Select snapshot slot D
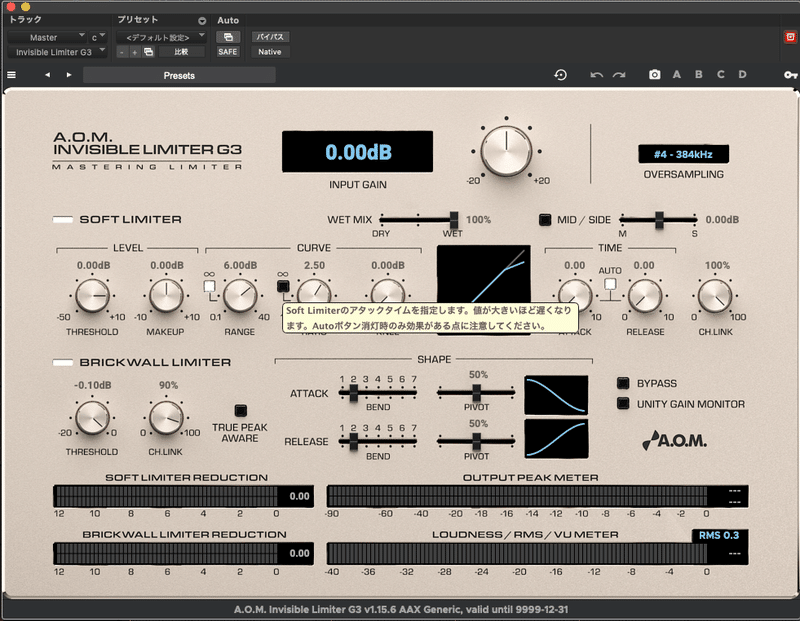 pos(742,74)
